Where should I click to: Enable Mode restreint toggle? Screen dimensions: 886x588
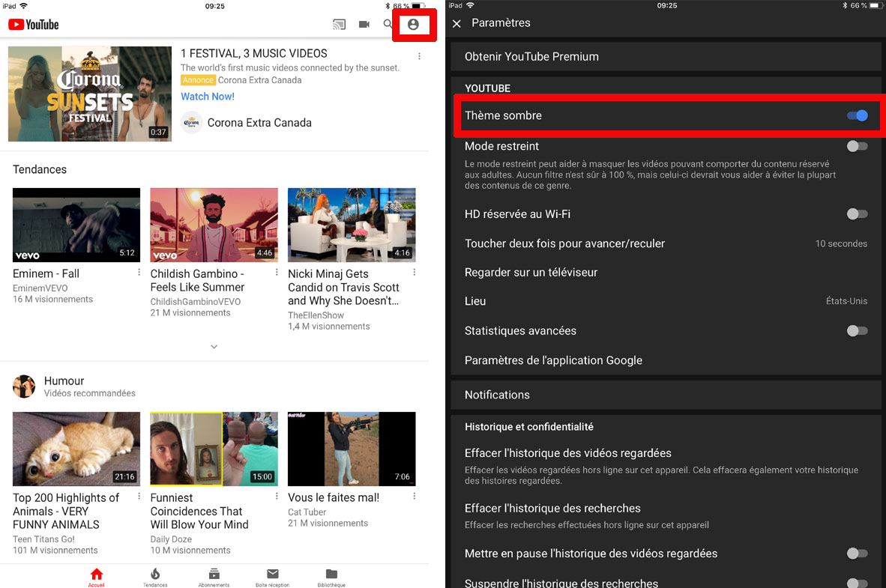pos(857,146)
